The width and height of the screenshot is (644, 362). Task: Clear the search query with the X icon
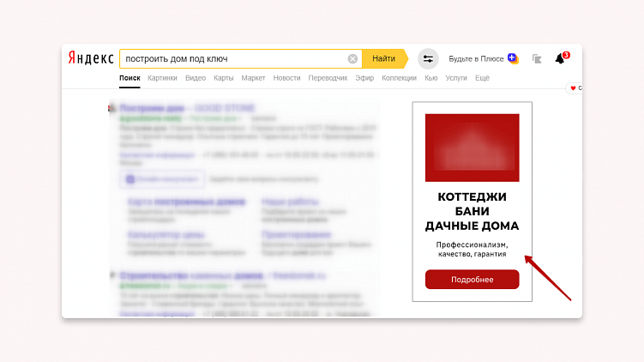click(352, 58)
